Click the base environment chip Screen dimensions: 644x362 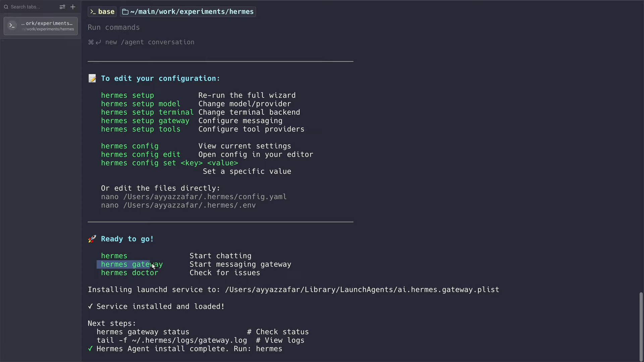click(102, 12)
